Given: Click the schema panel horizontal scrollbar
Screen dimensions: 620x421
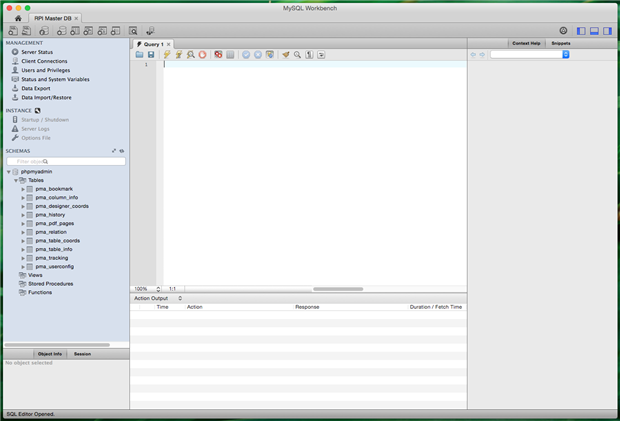Looking at the screenshot, I should click(x=57, y=345).
